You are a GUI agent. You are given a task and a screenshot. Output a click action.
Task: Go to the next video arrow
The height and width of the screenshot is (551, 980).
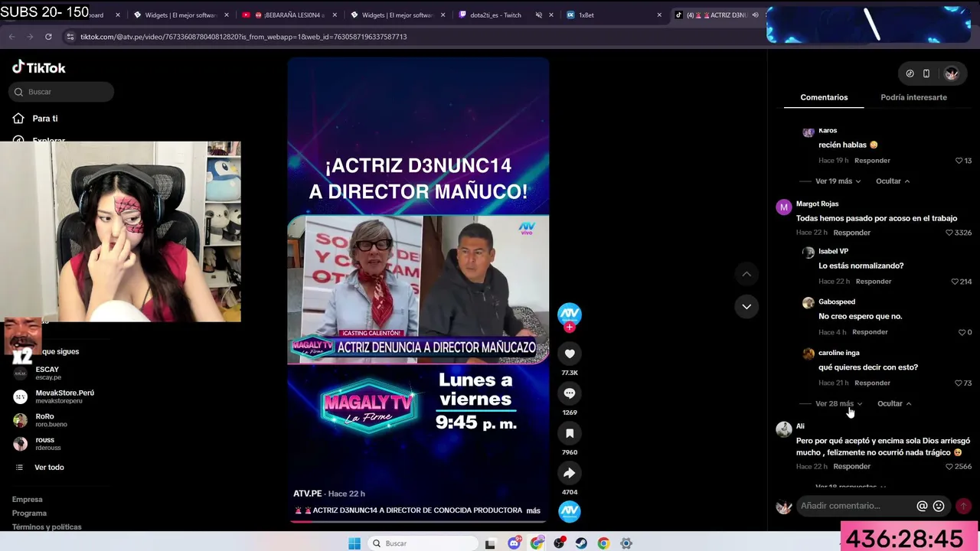coord(746,306)
